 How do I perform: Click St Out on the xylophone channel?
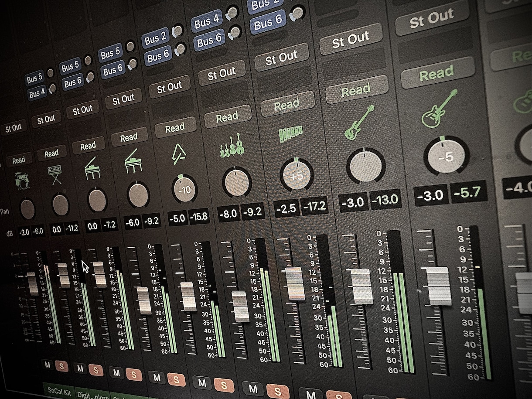coord(281,58)
